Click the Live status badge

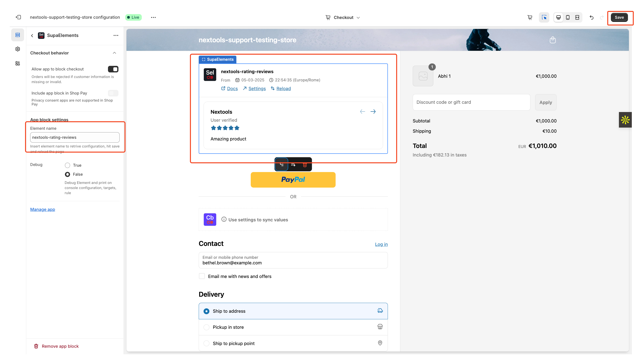(133, 17)
